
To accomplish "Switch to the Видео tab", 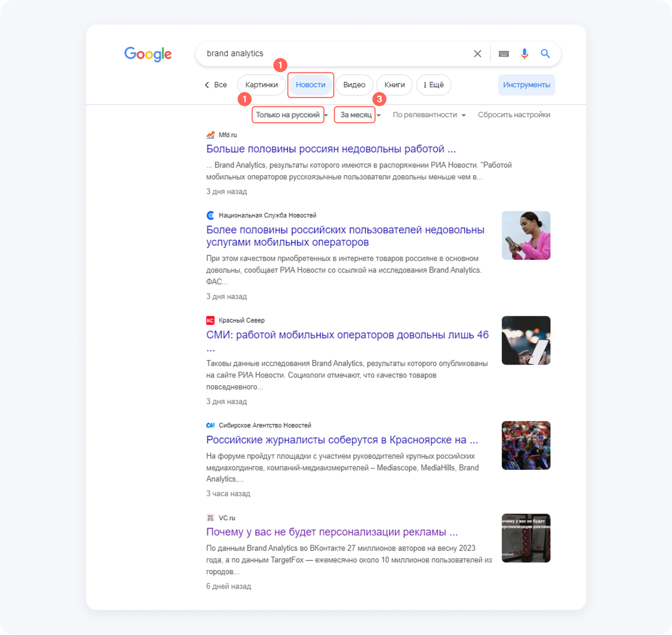I will point(354,85).
